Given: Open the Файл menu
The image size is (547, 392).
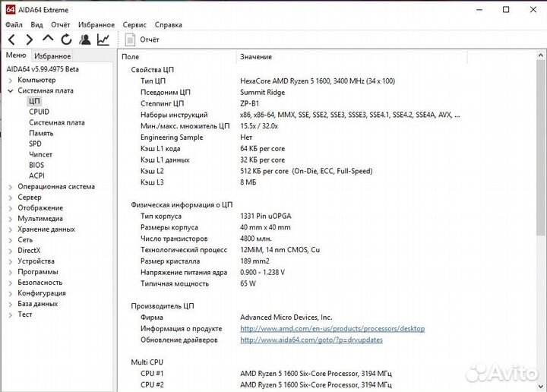Looking at the screenshot, I should [x=14, y=25].
